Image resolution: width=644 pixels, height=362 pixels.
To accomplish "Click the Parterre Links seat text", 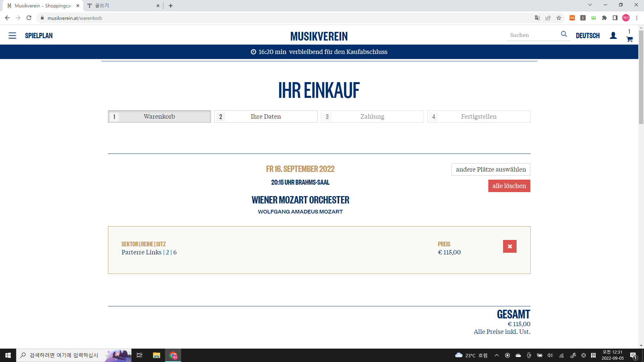I will 149,252.
